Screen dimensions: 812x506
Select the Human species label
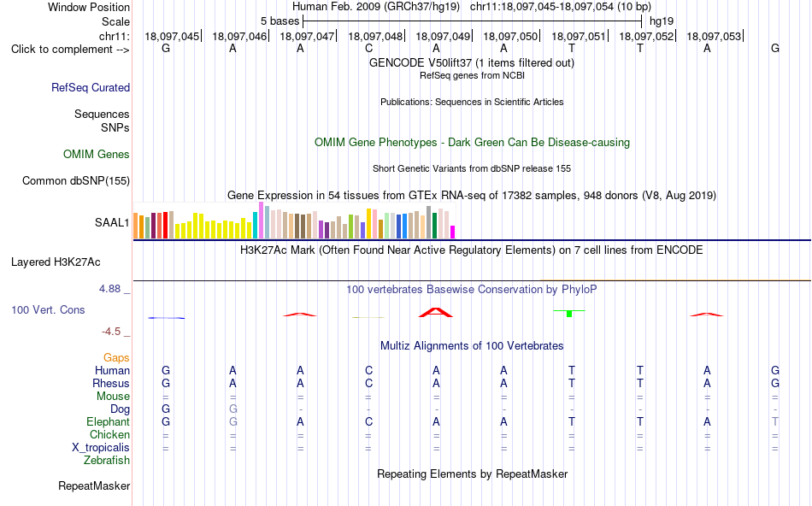point(112,370)
